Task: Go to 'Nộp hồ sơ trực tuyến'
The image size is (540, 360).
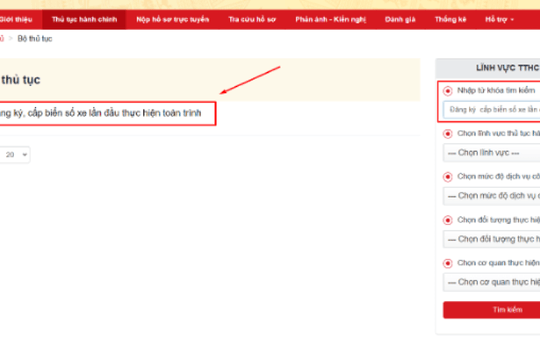Action: pos(173,19)
